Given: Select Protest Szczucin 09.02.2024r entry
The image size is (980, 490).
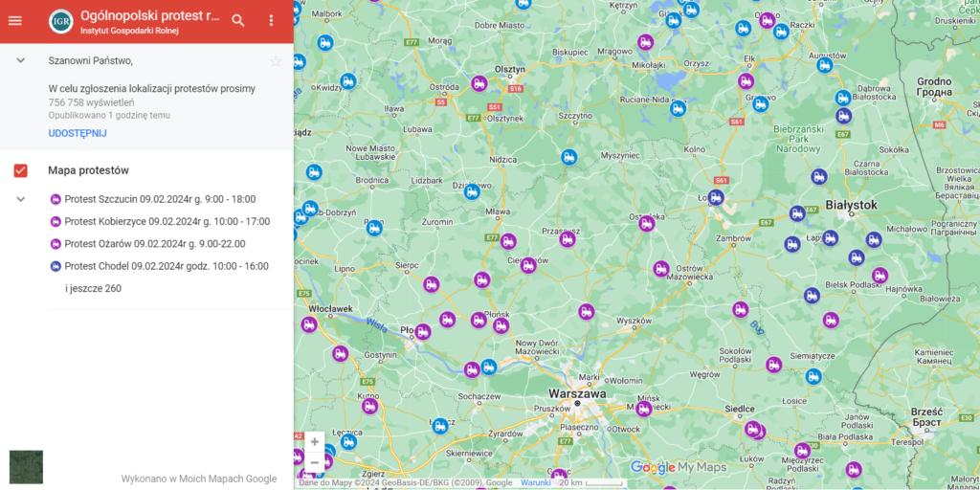Looking at the screenshot, I should [159, 199].
